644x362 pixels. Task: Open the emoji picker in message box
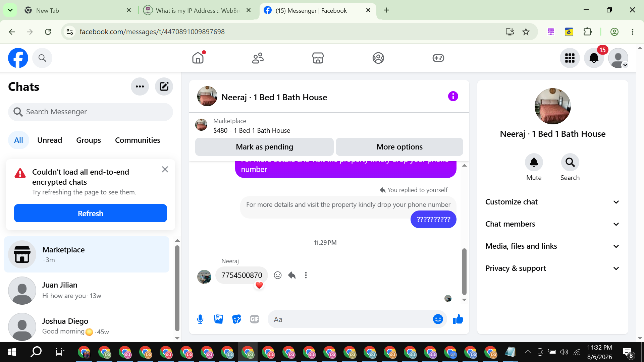tap(438, 319)
